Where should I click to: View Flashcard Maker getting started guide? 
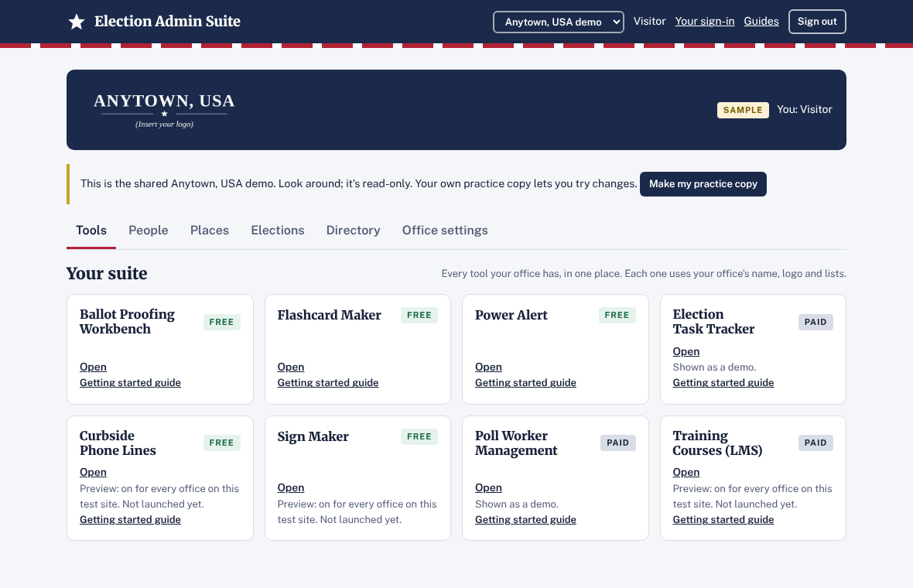[x=328, y=382]
